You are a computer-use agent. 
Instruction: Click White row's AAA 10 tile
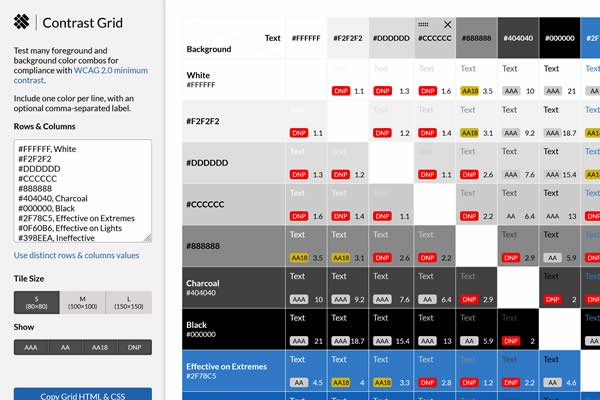pos(518,80)
